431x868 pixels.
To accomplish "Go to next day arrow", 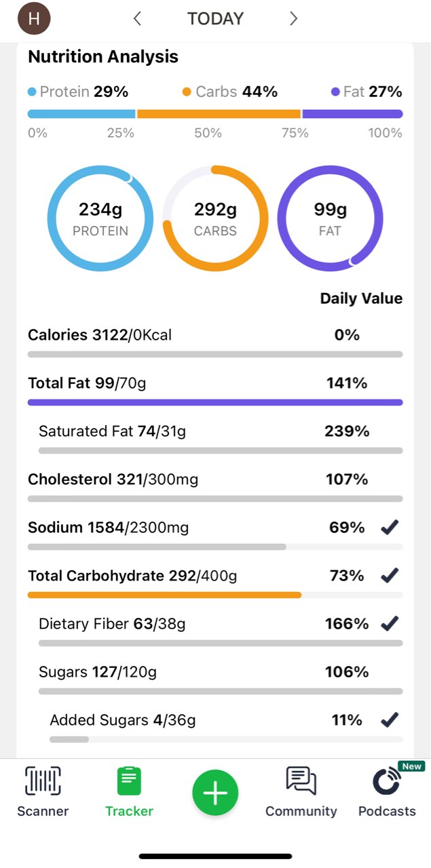I will tap(293, 19).
